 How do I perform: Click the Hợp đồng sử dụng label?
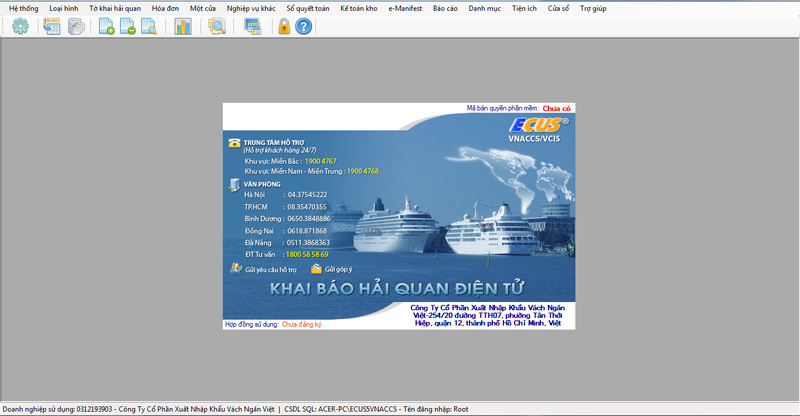(x=252, y=324)
